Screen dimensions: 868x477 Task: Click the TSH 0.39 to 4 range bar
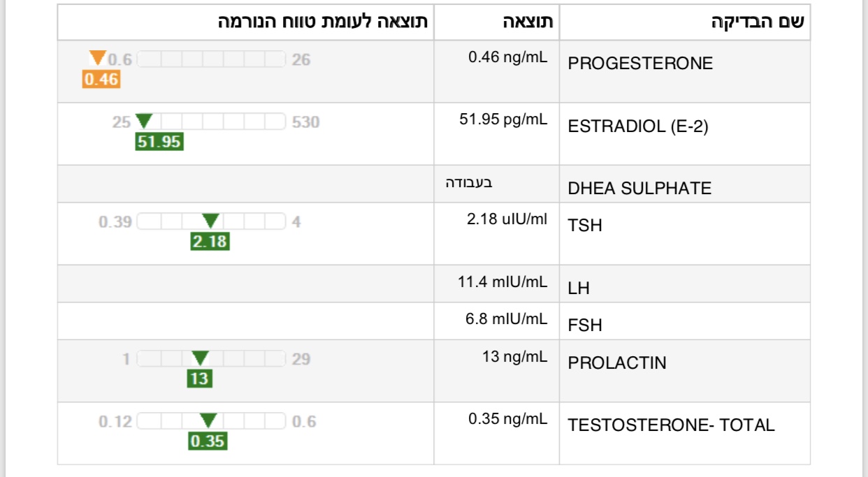point(211,221)
